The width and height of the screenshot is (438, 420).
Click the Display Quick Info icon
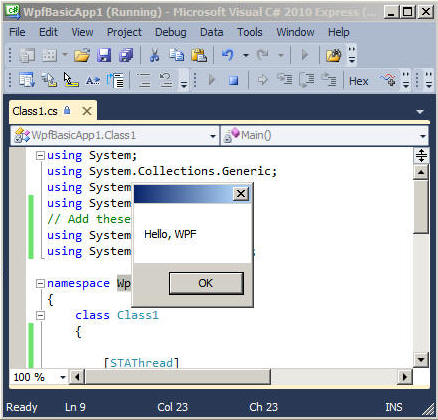[71, 80]
